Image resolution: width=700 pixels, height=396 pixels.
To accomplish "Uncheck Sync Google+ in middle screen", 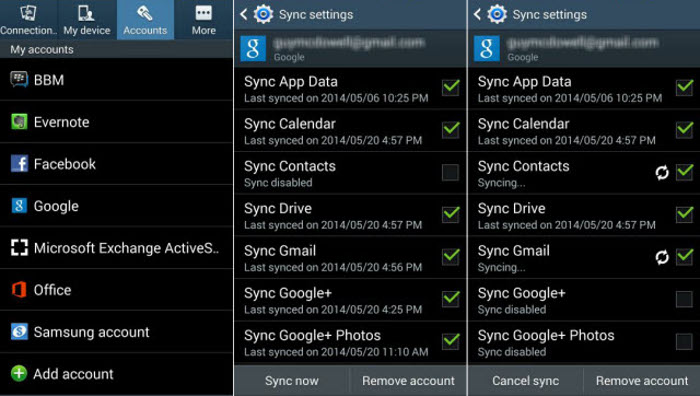I will [x=450, y=299].
